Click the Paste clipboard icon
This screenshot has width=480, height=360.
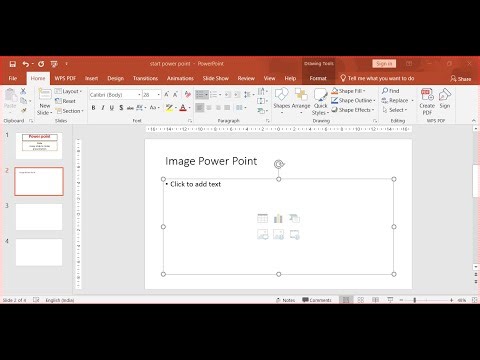tap(10, 95)
